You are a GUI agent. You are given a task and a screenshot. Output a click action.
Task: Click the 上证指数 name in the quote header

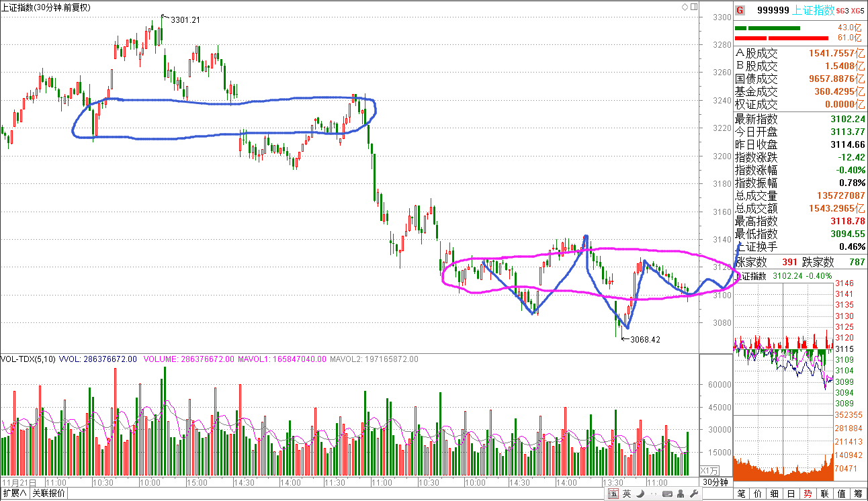coord(814,10)
